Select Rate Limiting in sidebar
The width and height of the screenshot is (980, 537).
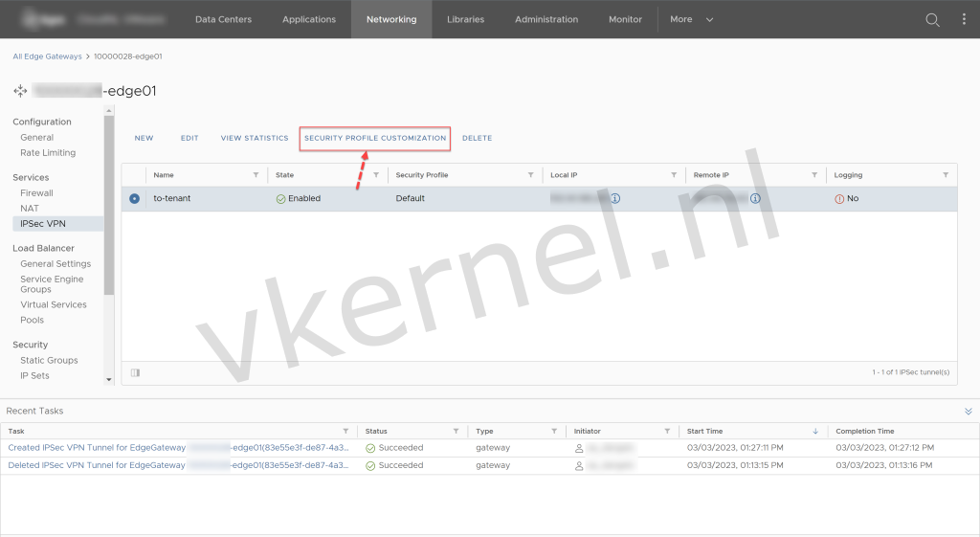(x=48, y=153)
